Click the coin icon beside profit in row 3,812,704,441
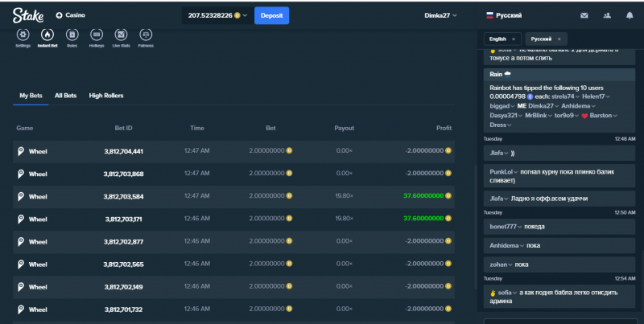Image resolution: width=644 pixels, height=324 pixels. [x=448, y=150]
